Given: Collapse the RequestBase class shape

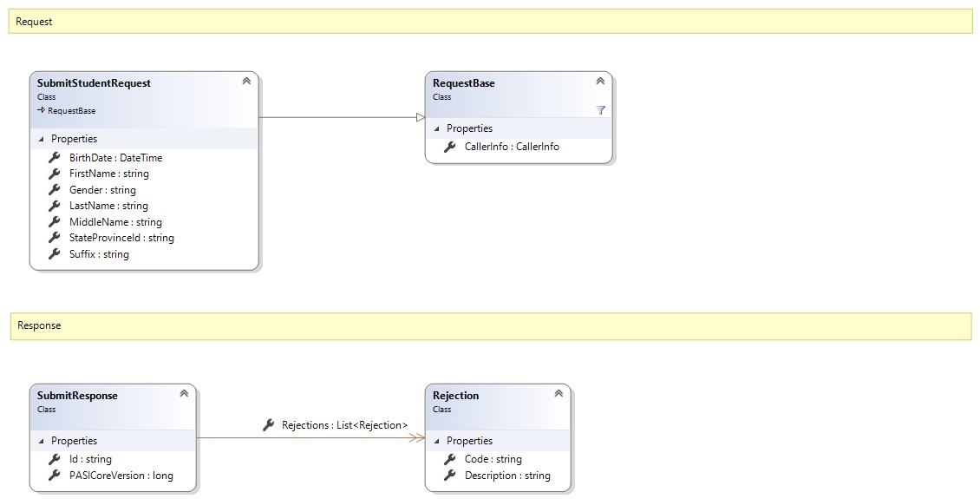Looking at the screenshot, I should coord(600,82).
